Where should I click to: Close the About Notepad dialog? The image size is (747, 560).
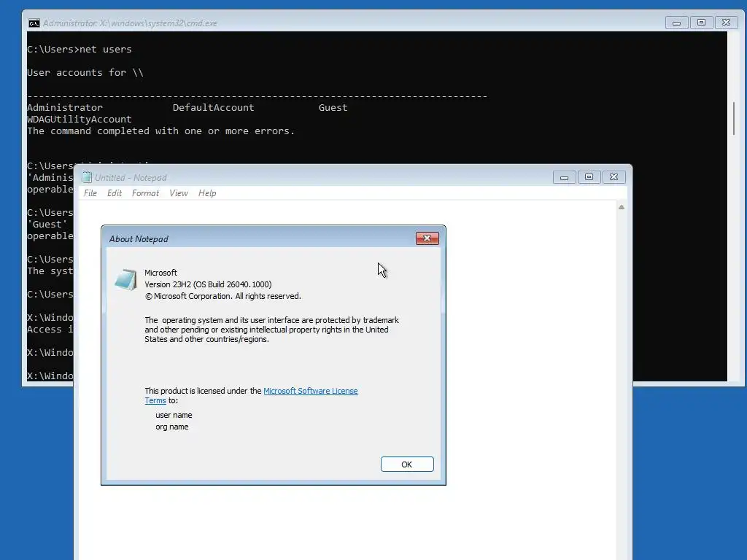[x=427, y=238]
